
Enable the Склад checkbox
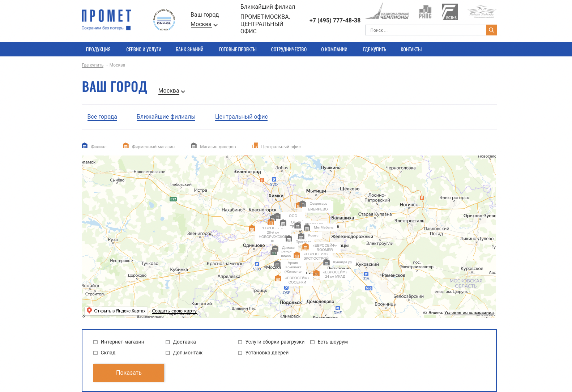tap(95, 353)
